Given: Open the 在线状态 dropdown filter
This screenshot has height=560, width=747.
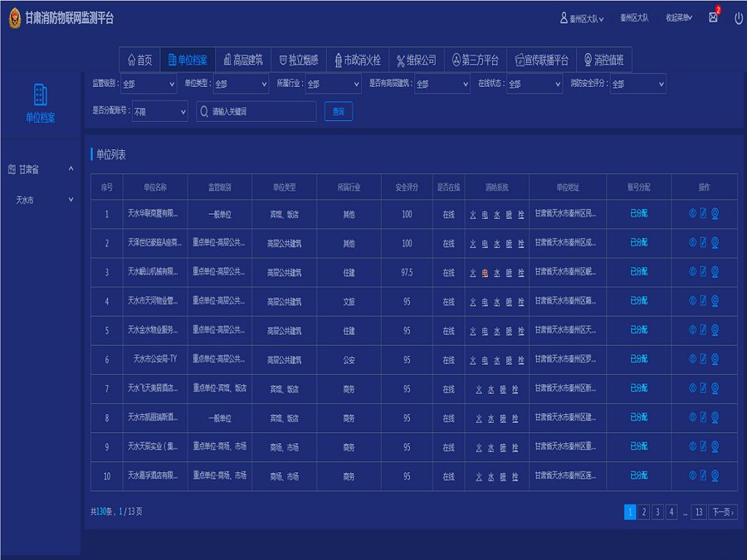Looking at the screenshot, I should [x=534, y=84].
